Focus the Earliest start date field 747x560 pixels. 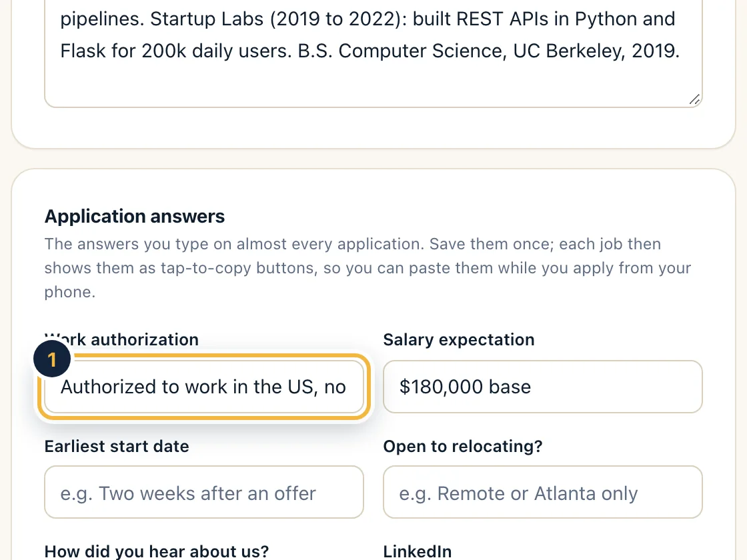204,493
